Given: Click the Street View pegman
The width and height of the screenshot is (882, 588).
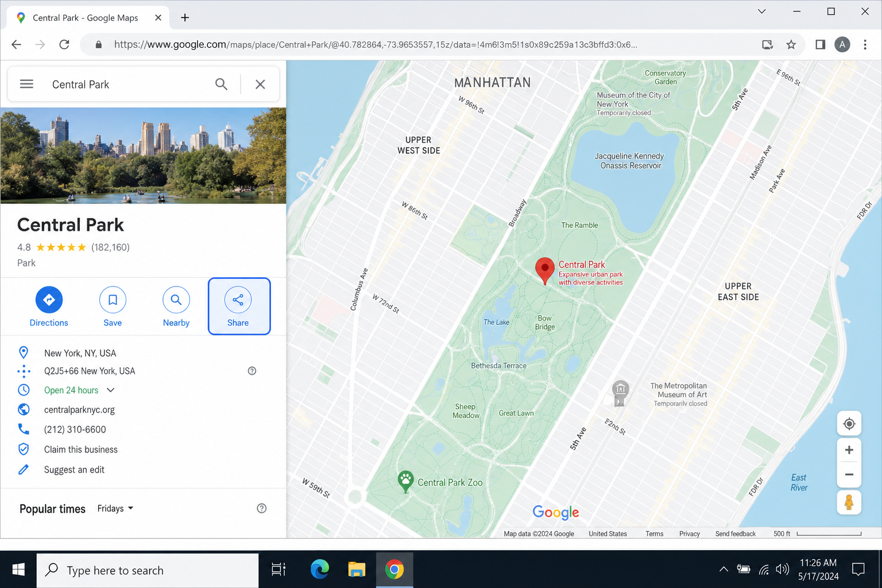Looking at the screenshot, I should pos(849,502).
